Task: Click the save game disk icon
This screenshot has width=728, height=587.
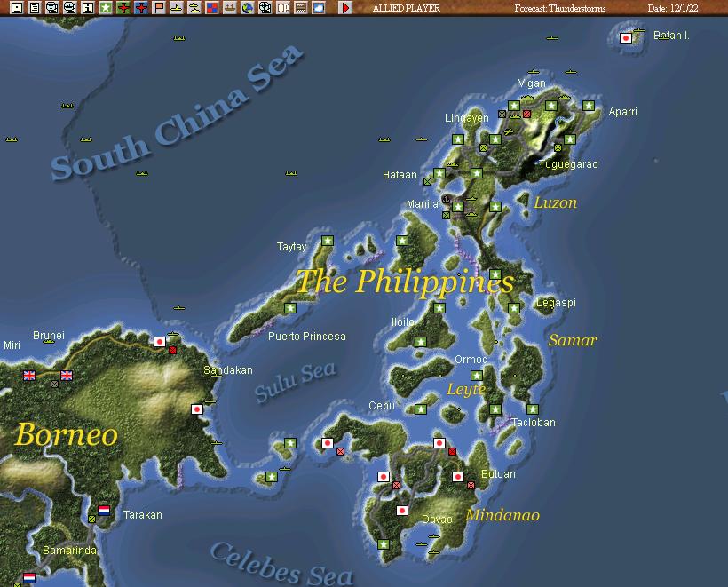Action: click(x=17, y=7)
